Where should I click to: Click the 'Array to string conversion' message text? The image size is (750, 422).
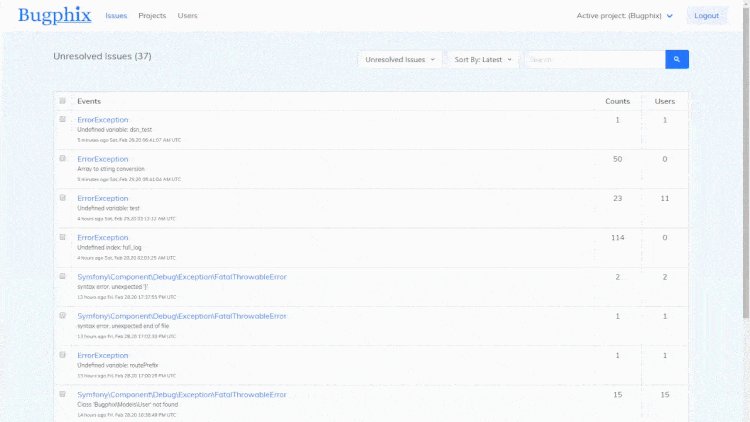coord(111,169)
